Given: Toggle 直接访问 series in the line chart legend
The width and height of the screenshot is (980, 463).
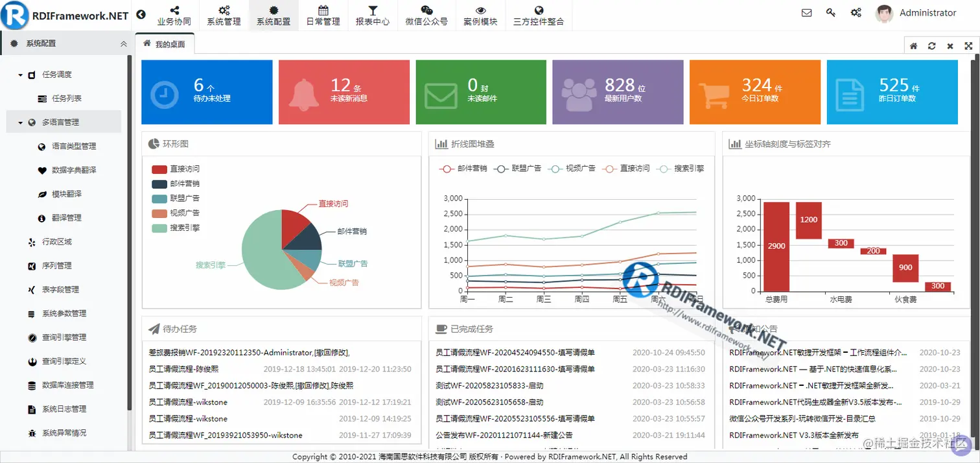Looking at the screenshot, I should coord(625,168).
